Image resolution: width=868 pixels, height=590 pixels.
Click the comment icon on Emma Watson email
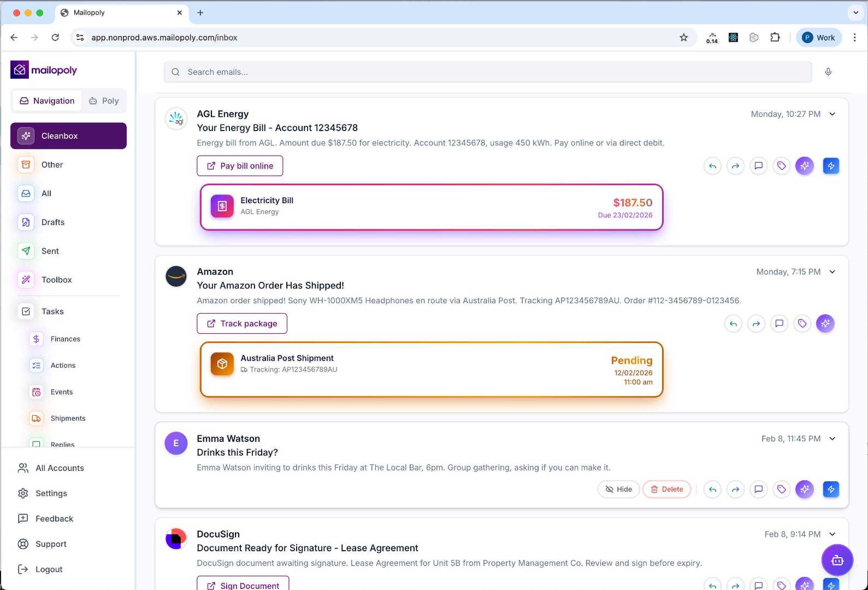759,489
